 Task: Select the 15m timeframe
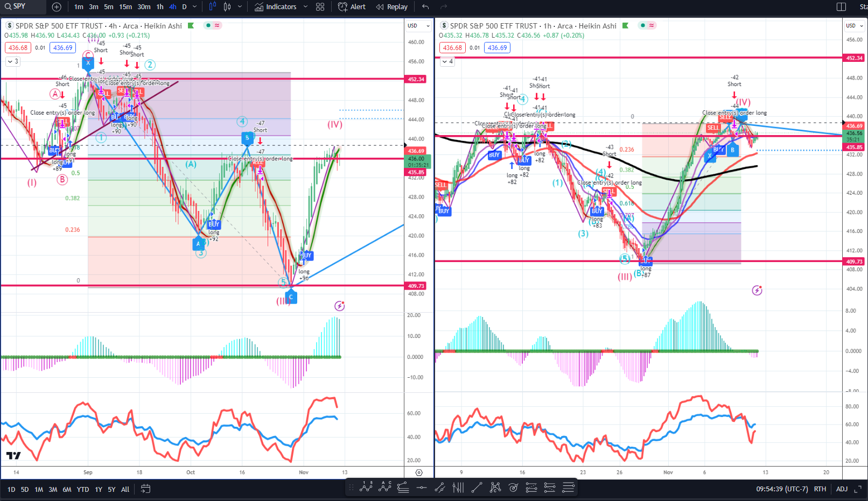click(x=125, y=7)
